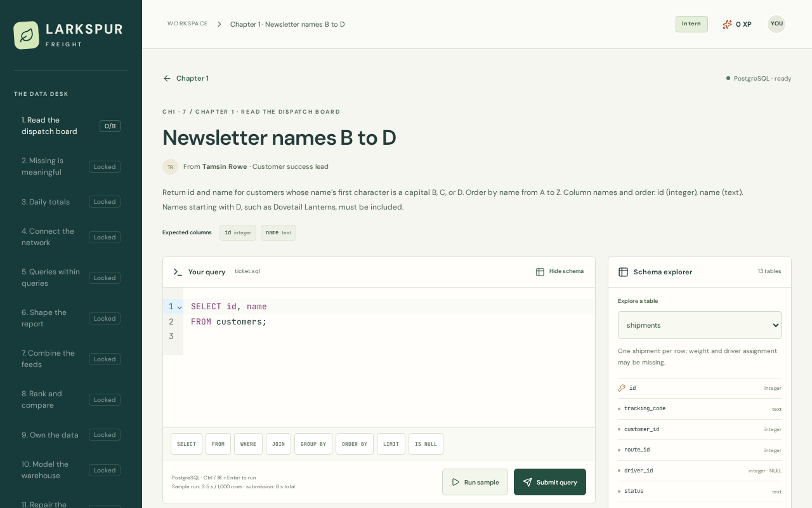Image resolution: width=812 pixels, height=508 pixels.
Task: Click the back arrow beside Chapter 1
Action: tap(167, 79)
